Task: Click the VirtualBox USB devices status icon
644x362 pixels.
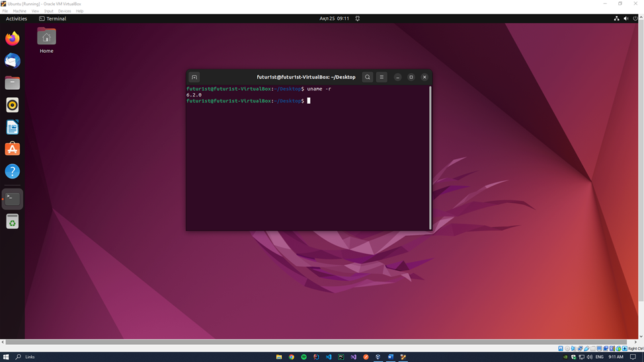Action: tap(586, 348)
